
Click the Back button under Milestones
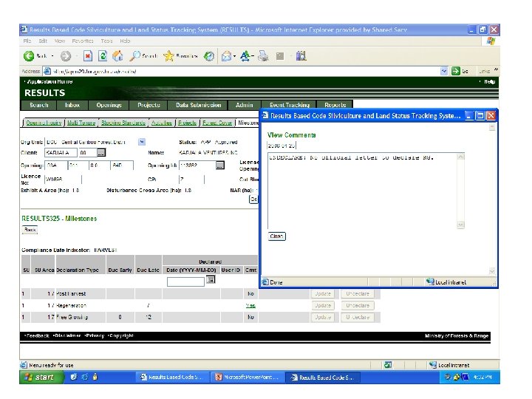30,230
